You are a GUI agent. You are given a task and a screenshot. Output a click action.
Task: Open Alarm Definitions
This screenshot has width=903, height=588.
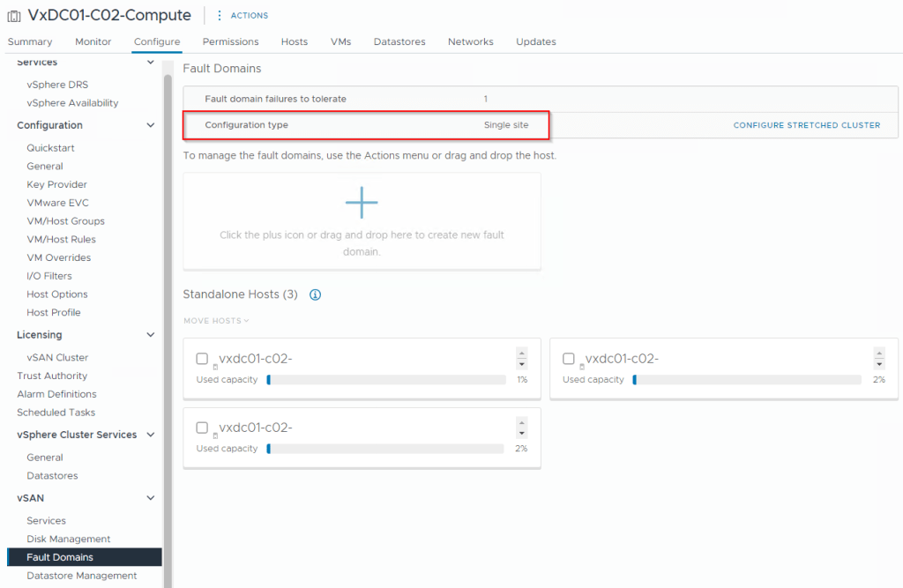tap(56, 394)
